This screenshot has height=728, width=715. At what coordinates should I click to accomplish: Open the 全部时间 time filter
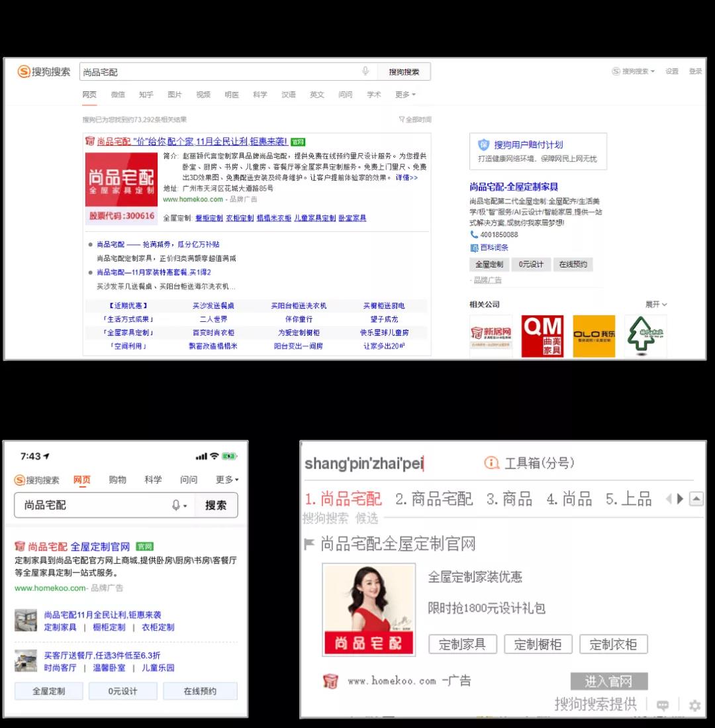coord(415,119)
